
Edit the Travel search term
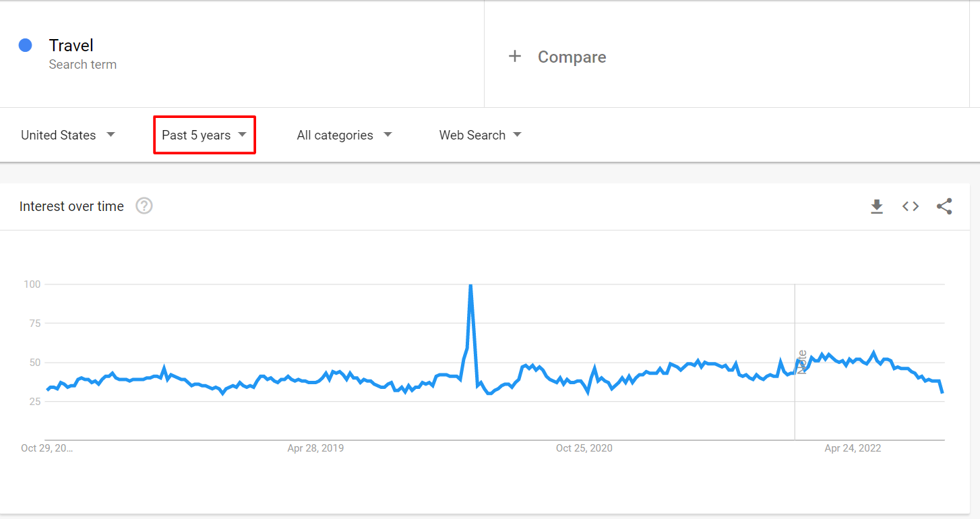(71, 45)
